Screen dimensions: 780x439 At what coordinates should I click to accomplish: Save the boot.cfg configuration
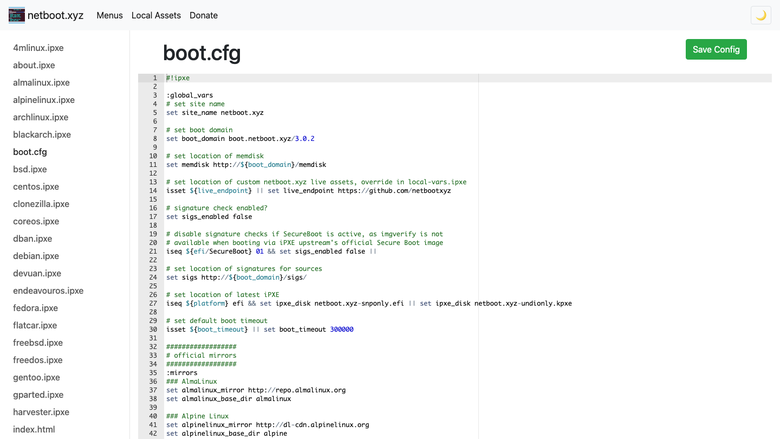(x=716, y=49)
